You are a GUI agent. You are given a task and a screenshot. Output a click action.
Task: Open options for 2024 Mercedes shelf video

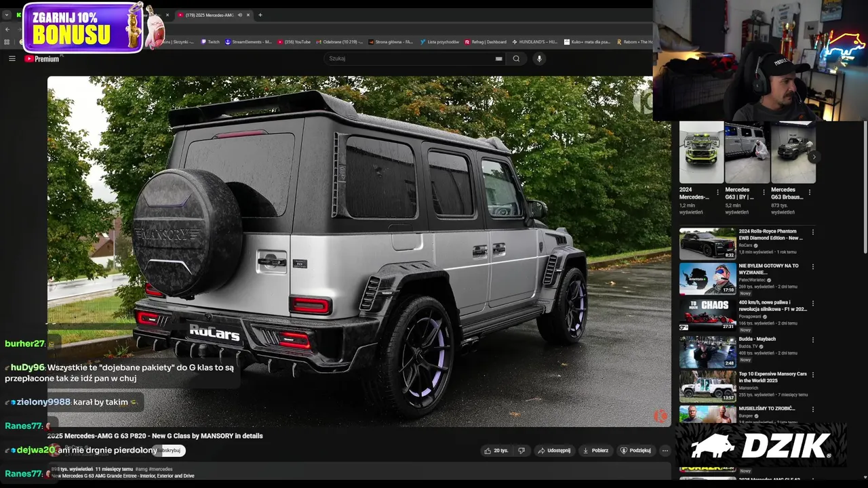pyautogui.click(x=717, y=192)
